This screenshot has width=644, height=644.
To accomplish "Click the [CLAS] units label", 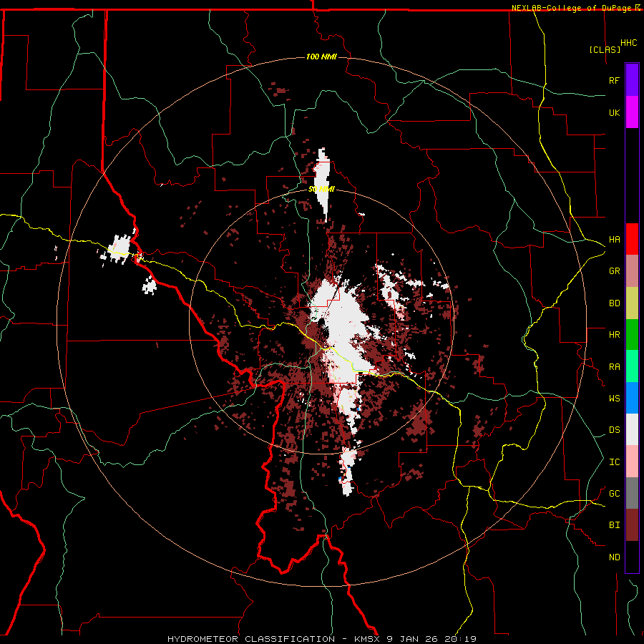I will coord(605,49).
